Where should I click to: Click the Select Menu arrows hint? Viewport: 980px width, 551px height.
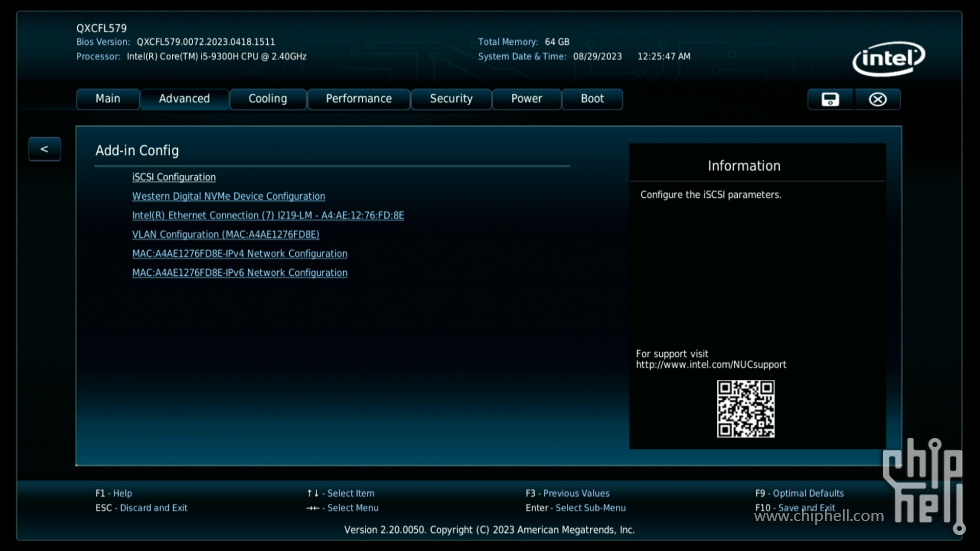tap(342, 508)
